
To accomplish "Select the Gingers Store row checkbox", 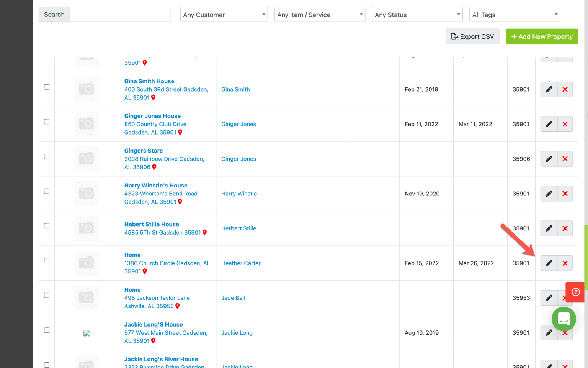I will pyautogui.click(x=47, y=156).
